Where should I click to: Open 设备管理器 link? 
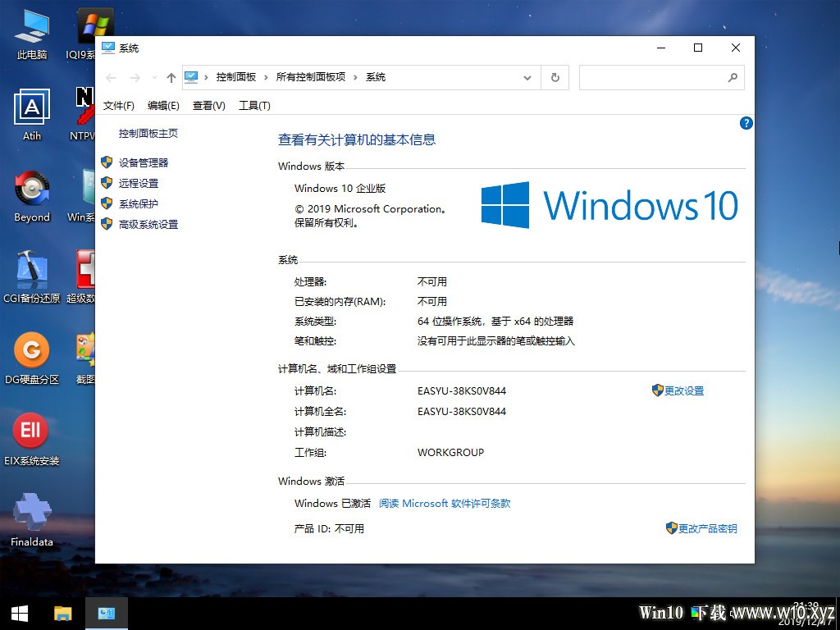click(143, 163)
